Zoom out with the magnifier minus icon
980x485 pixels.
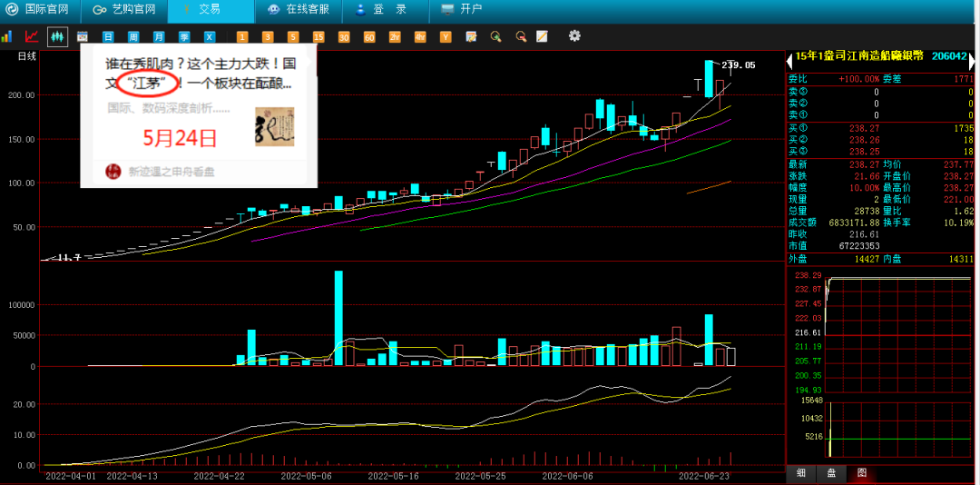(x=521, y=37)
